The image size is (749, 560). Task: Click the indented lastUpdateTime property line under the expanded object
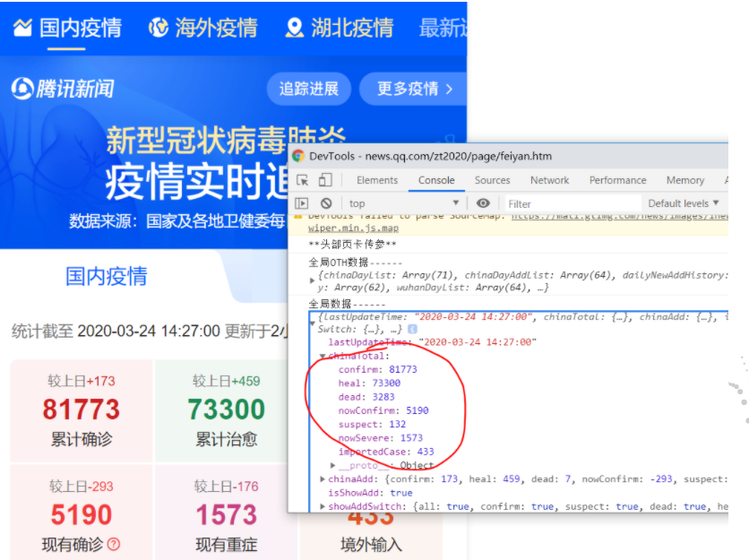coord(433,342)
